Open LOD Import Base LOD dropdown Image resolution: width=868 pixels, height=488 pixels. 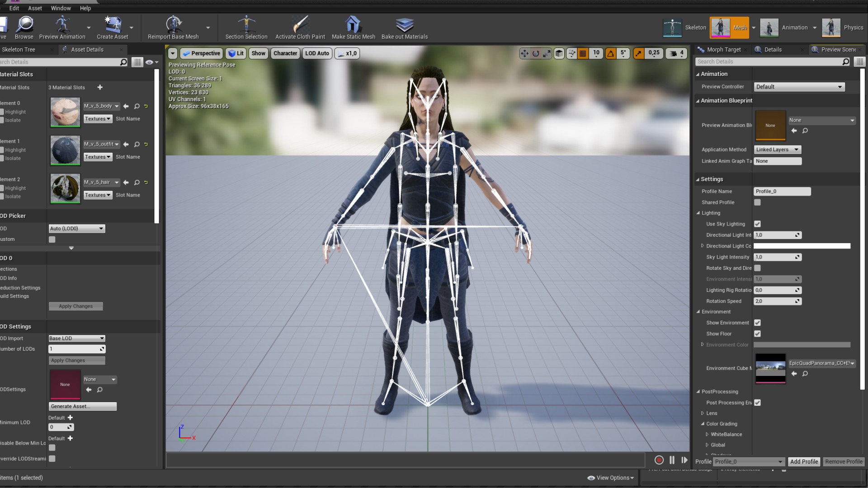click(76, 338)
